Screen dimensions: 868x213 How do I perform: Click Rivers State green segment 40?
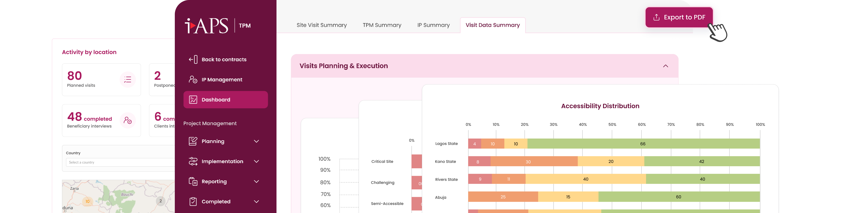[x=703, y=179]
